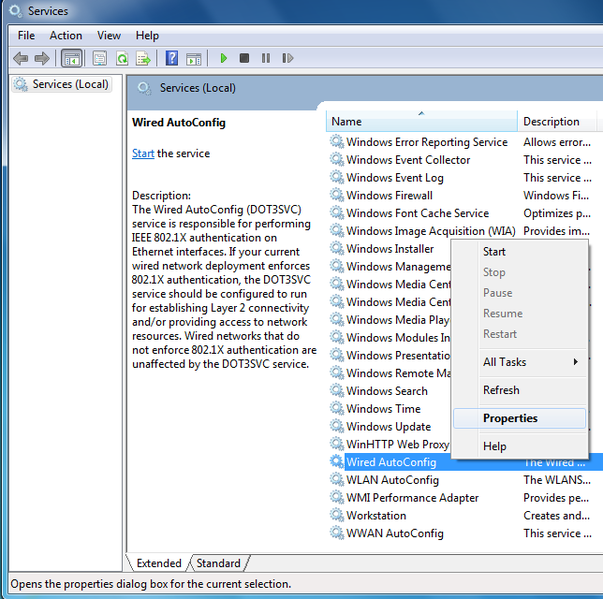Screen dimensions: 603x599
Task: Open the Action menu
Action: (x=66, y=35)
